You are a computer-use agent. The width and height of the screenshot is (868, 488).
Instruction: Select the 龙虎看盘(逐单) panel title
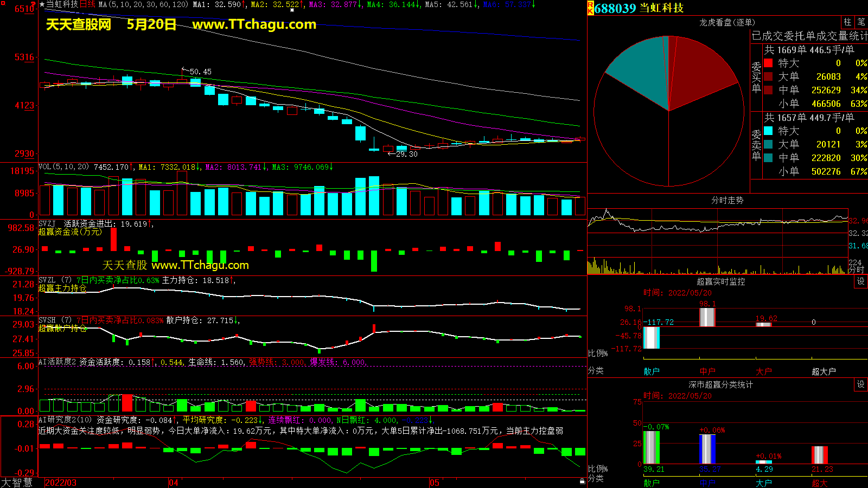pos(727,22)
